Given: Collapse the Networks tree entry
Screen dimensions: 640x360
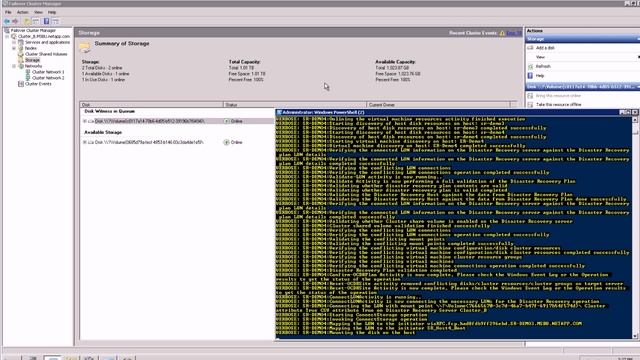Looking at the screenshot, I should (x=14, y=66).
